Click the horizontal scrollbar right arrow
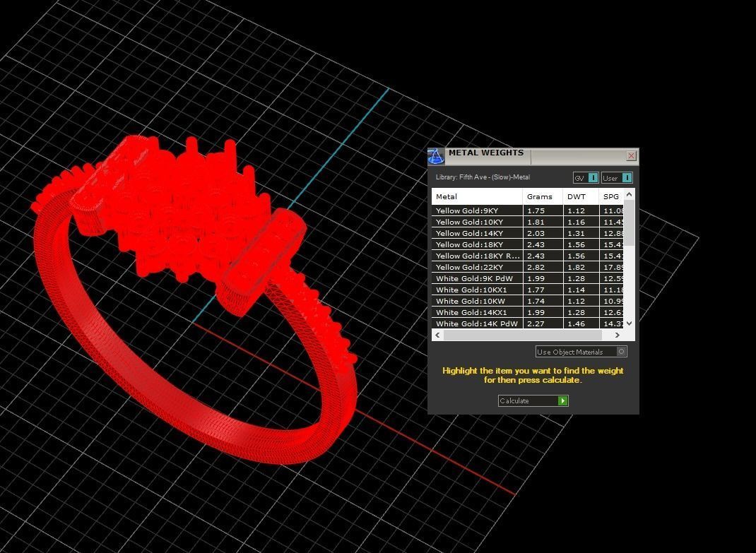Viewport: 756px width, 553px height. (617, 335)
